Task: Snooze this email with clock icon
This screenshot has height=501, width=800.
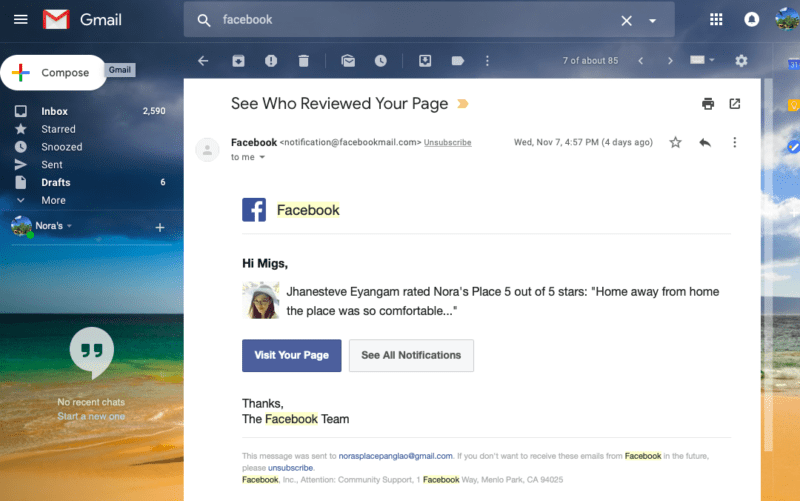Action: pyautogui.click(x=381, y=61)
